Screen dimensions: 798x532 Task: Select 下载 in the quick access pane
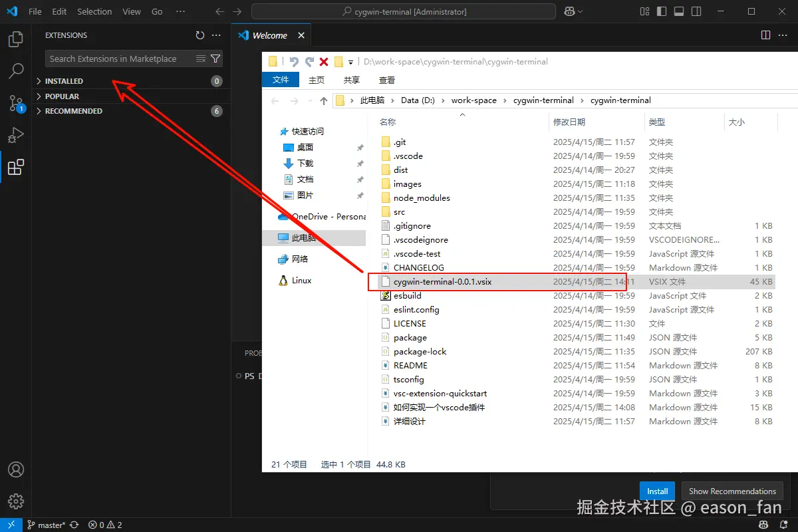pyautogui.click(x=305, y=164)
